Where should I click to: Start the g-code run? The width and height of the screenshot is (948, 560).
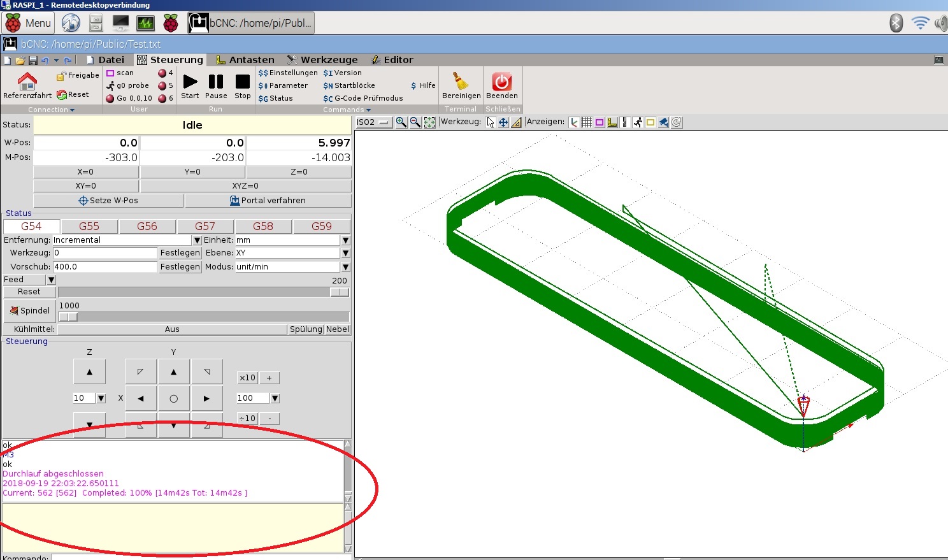[x=190, y=86]
